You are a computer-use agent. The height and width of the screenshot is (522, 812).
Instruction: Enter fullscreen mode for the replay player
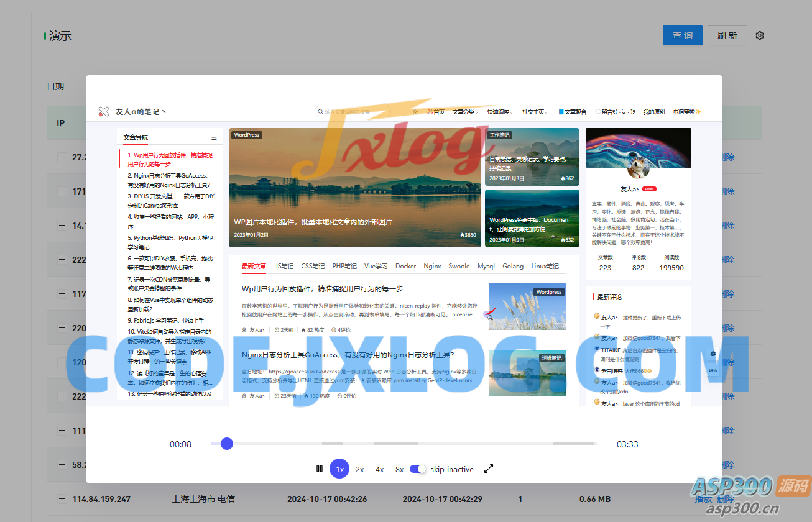(489, 469)
